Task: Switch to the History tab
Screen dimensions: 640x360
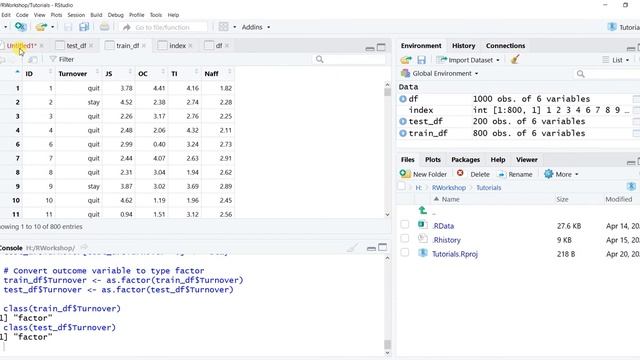Action: coord(463,46)
